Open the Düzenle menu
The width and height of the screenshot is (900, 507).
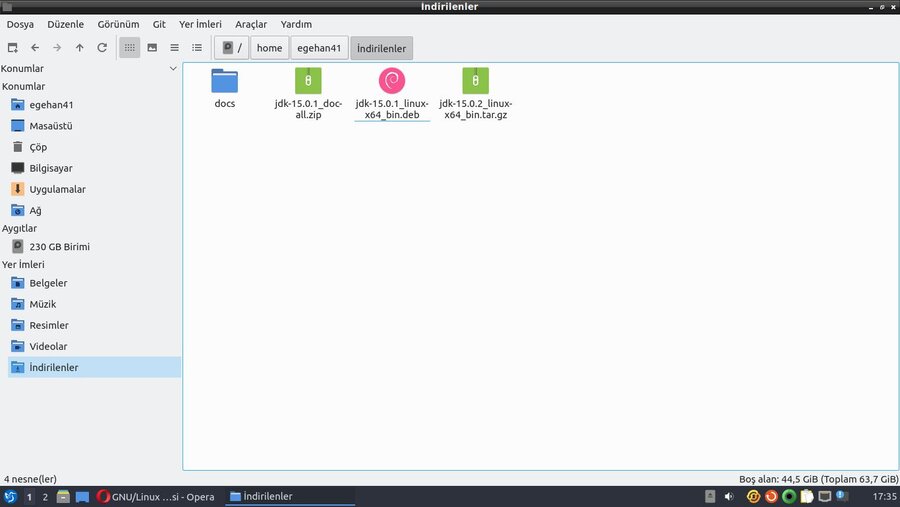click(65, 24)
